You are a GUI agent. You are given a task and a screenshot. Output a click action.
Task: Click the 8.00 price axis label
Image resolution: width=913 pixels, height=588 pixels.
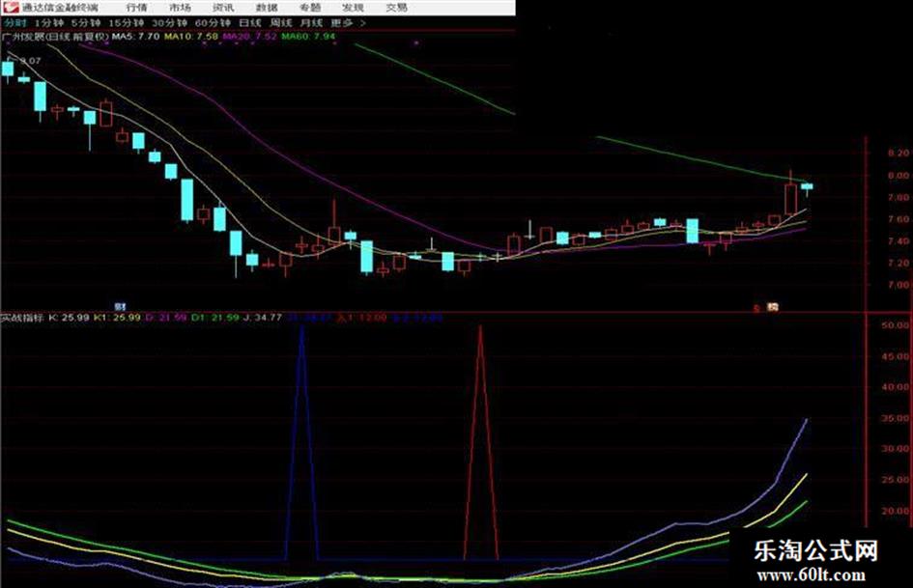click(898, 175)
